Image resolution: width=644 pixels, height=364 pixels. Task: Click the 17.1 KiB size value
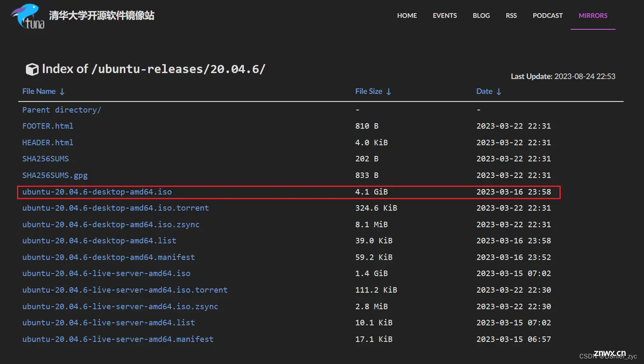point(374,339)
